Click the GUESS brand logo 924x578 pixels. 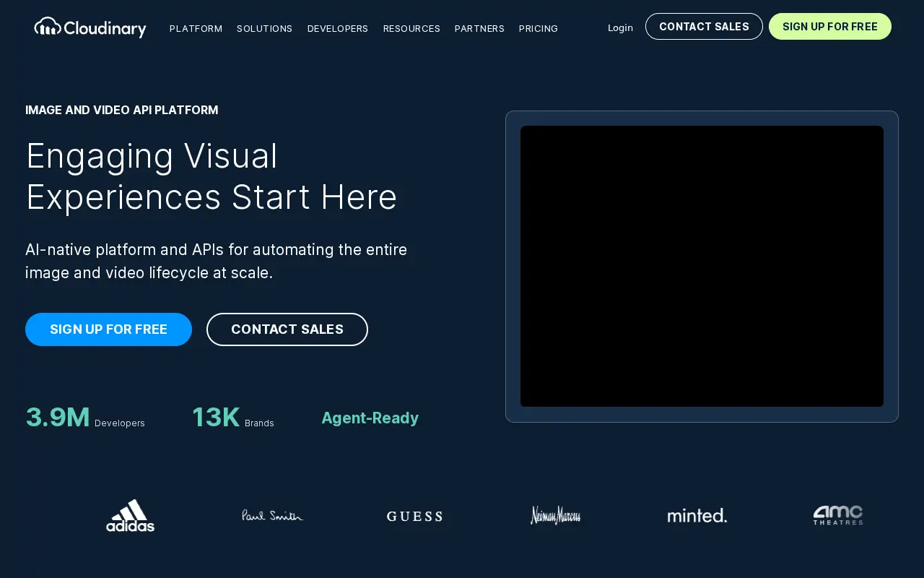pos(414,516)
